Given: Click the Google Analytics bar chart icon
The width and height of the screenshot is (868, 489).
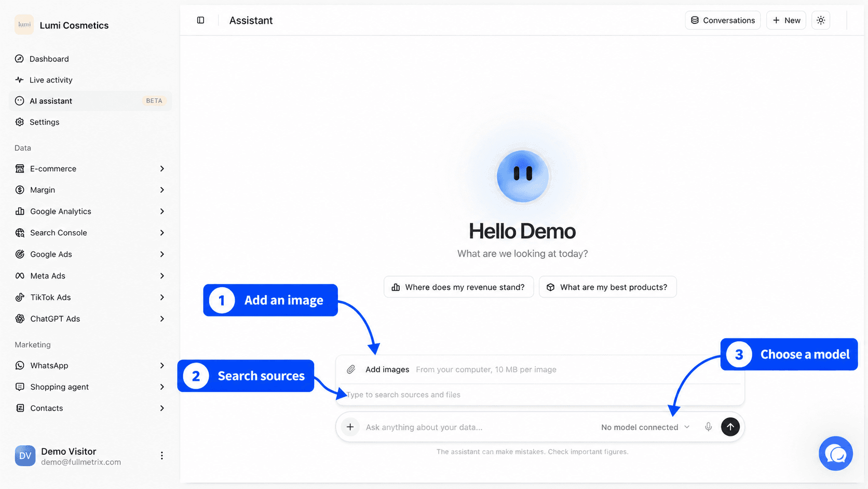Looking at the screenshot, I should 20,212.
